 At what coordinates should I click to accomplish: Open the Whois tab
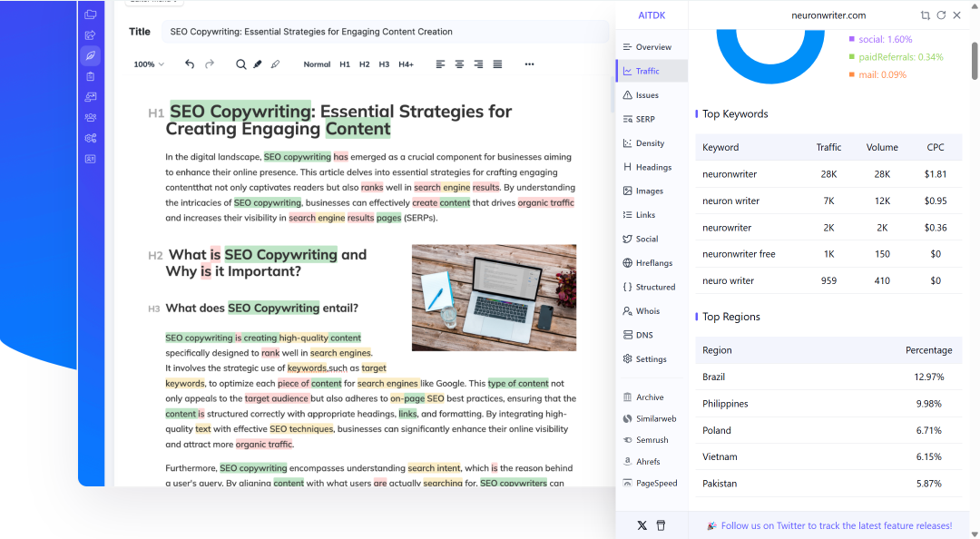(x=652, y=310)
